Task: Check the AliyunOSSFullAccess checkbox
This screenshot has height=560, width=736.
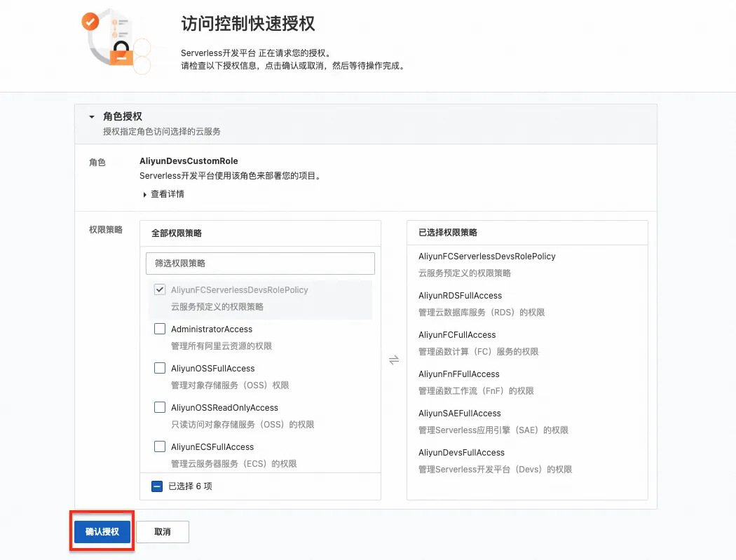Action: (160, 368)
